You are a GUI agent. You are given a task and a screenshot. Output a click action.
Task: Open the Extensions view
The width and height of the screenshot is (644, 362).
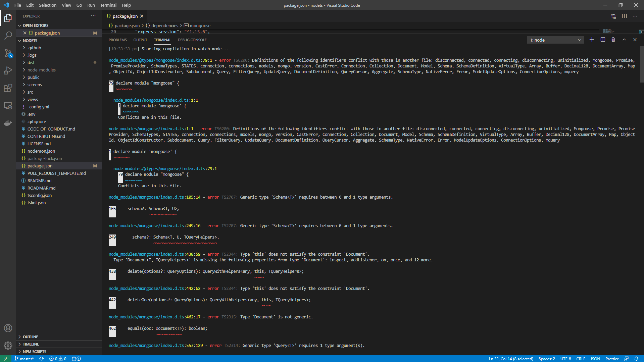pos(8,88)
